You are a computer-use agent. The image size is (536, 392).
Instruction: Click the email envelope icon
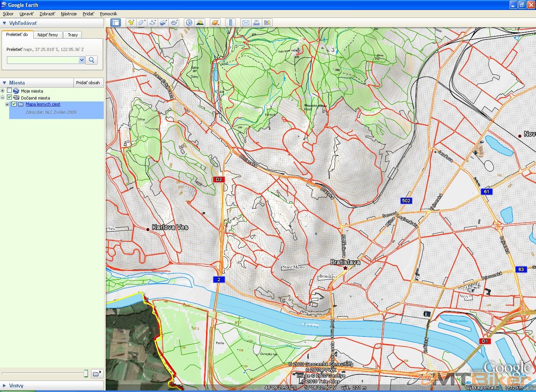(x=246, y=23)
